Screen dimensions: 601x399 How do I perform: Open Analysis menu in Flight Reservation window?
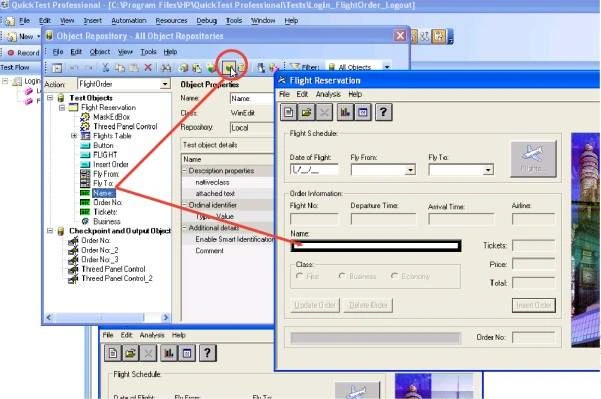(328, 94)
